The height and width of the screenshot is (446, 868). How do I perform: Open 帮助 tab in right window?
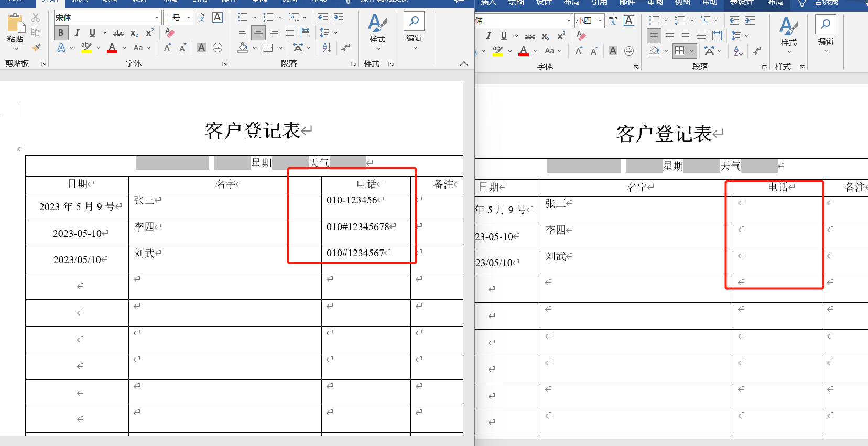coord(710,3)
